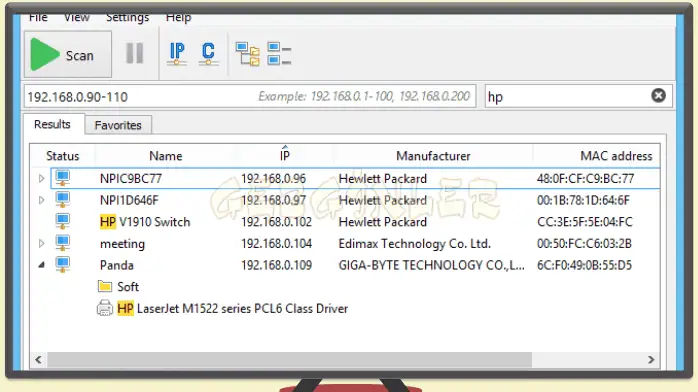Open the Help menu
The width and height of the screenshot is (698, 392).
tap(179, 17)
